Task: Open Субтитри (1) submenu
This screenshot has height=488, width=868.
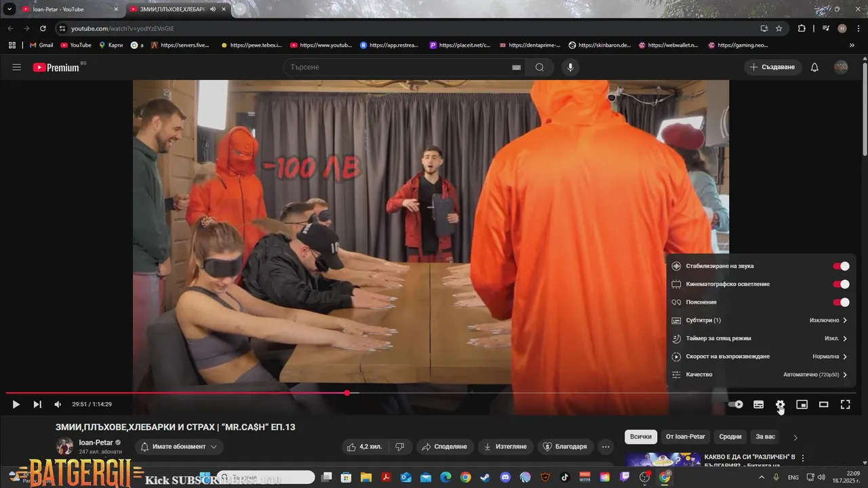Action: [761, 320]
